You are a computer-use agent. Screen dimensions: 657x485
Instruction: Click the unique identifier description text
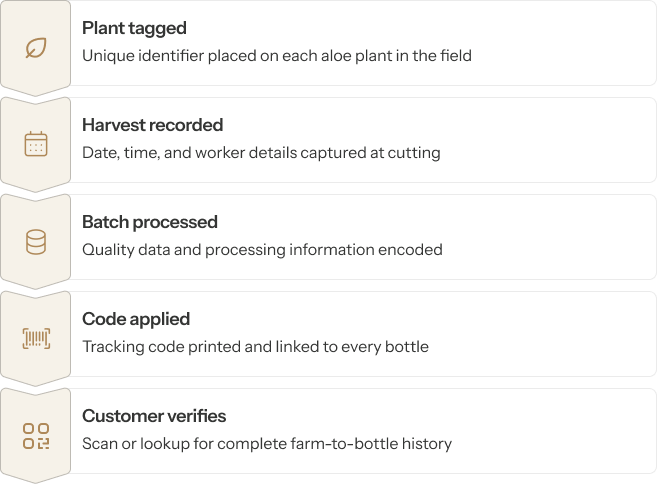pyautogui.click(x=276, y=56)
